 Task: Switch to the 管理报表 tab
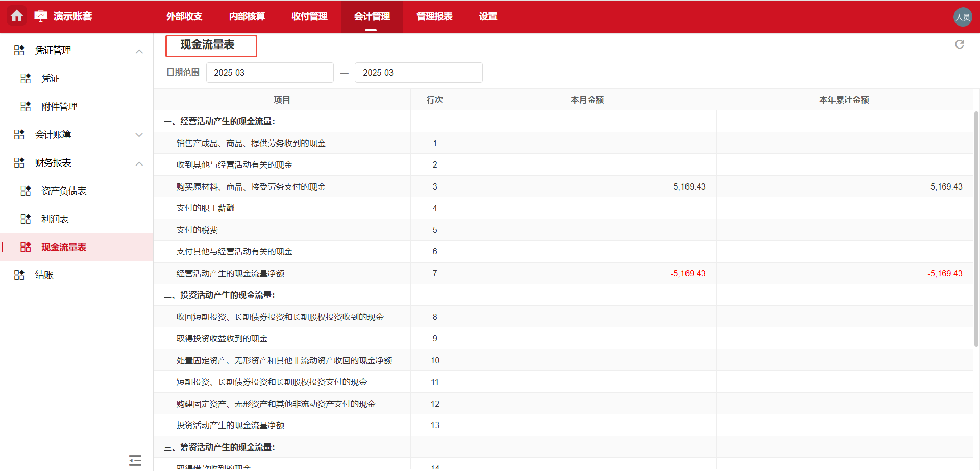pos(434,16)
